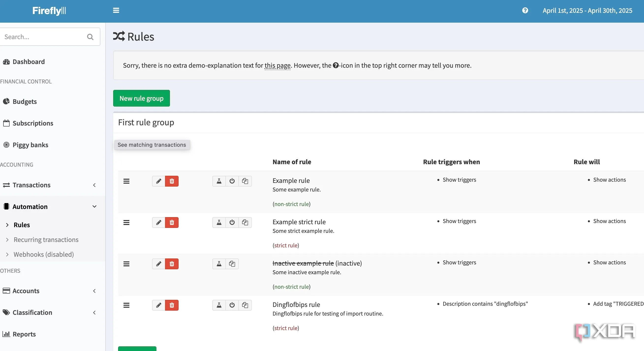
Task: Deactivate Example rule via power icon
Action: (232, 181)
